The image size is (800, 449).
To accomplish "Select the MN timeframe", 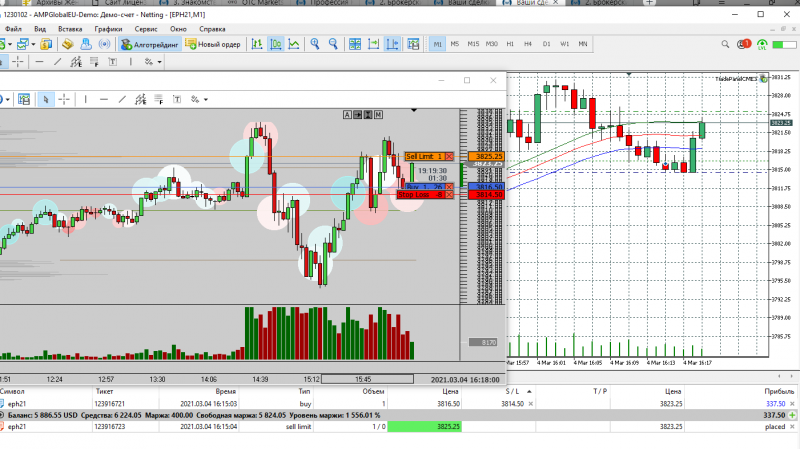I will pyautogui.click(x=583, y=44).
